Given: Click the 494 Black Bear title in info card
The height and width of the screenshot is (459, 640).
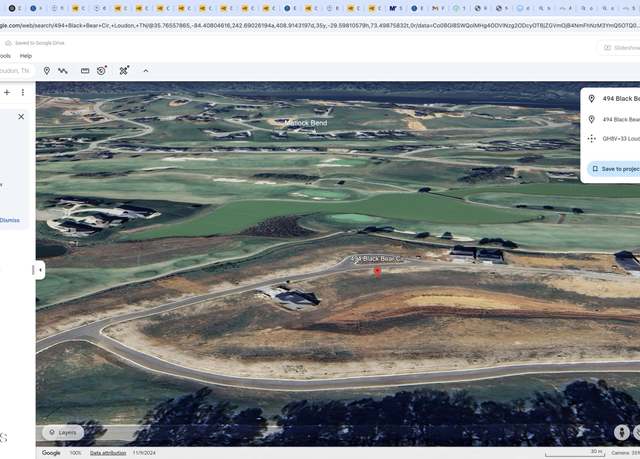Looking at the screenshot, I should 621,99.
